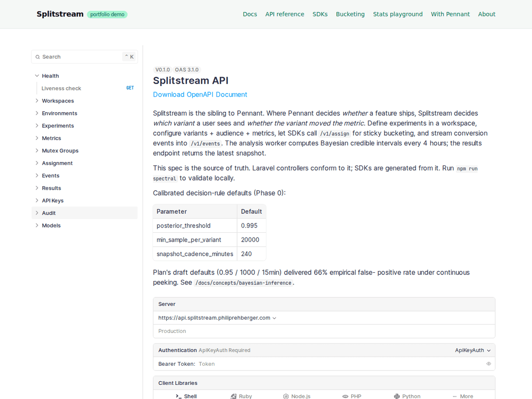This screenshot has width=532, height=399.
Task: Click the search magnifier icon
Action: (x=37, y=57)
